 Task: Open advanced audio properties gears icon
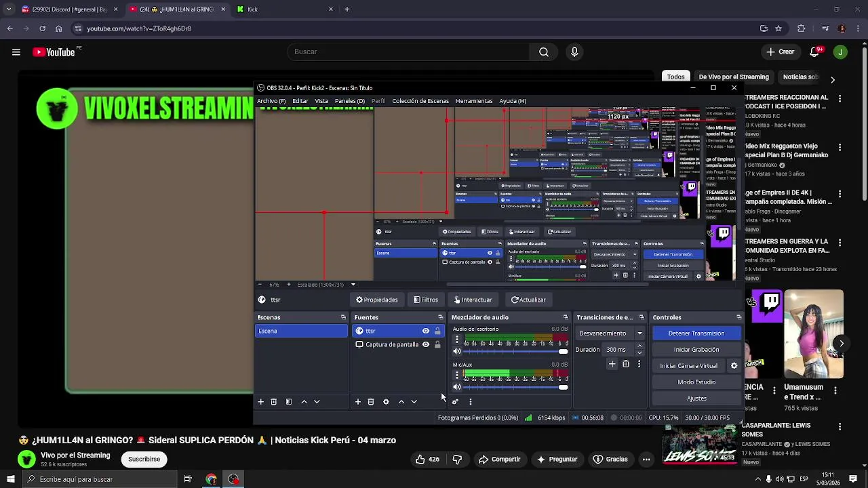point(455,402)
